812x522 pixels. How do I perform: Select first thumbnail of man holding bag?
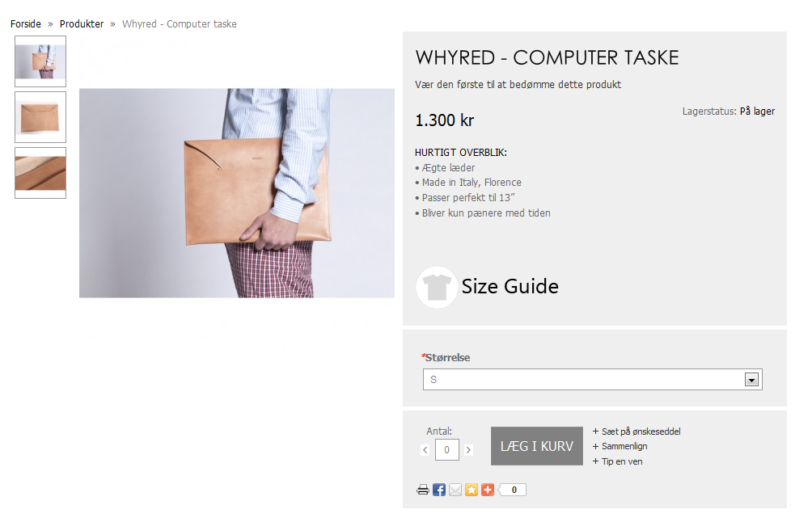pos(40,61)
